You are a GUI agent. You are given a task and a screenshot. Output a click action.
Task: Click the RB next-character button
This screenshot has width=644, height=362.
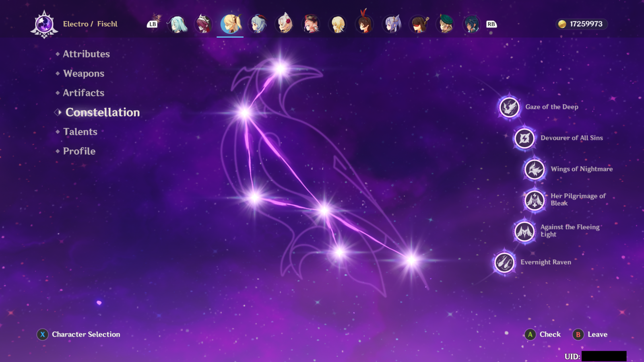491,24
